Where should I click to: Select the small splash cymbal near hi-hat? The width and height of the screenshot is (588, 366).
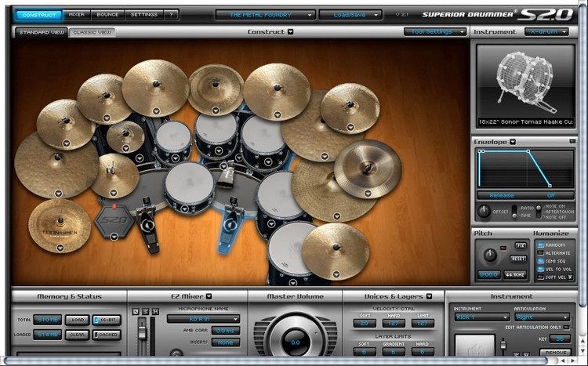tap(125, 136)
